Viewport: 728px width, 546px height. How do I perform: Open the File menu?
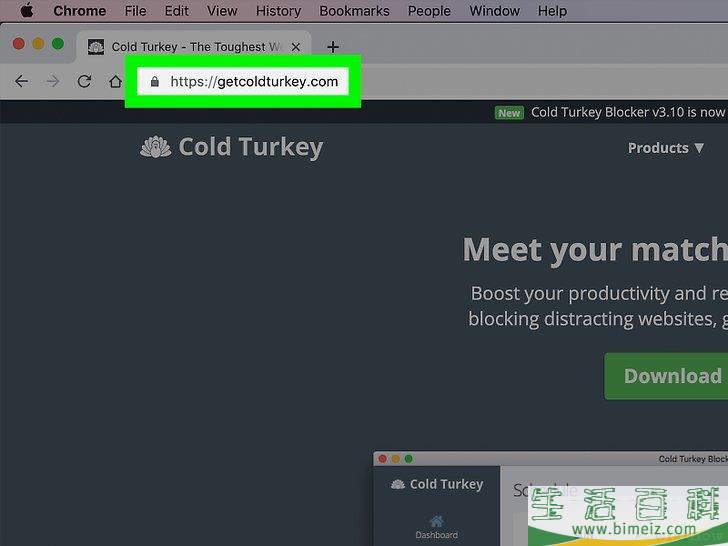[135, 11]
